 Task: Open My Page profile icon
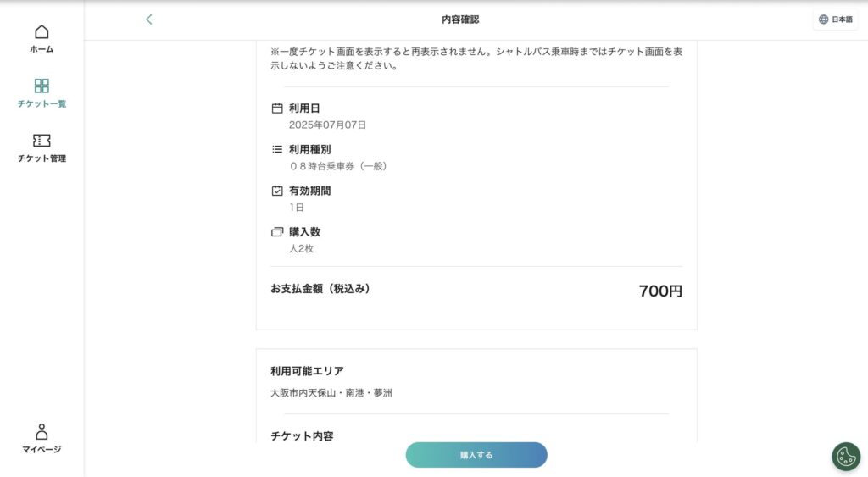coord(42,431)
